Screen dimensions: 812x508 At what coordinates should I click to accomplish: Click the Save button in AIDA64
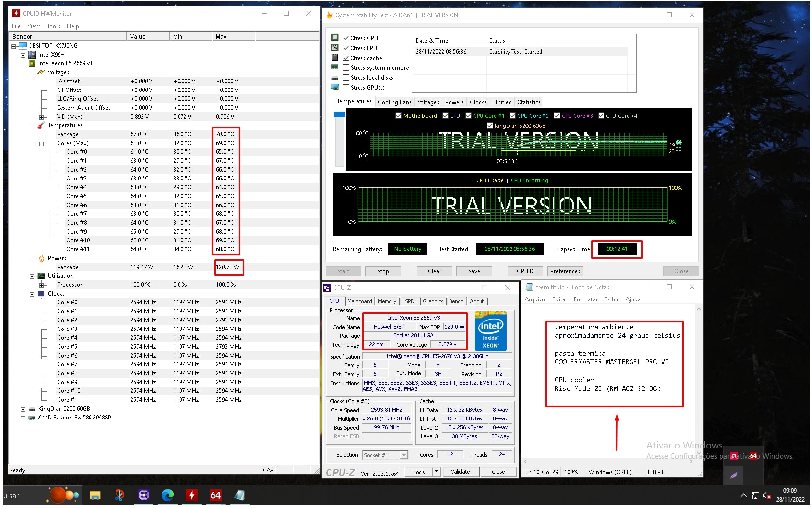pos(474,271)
